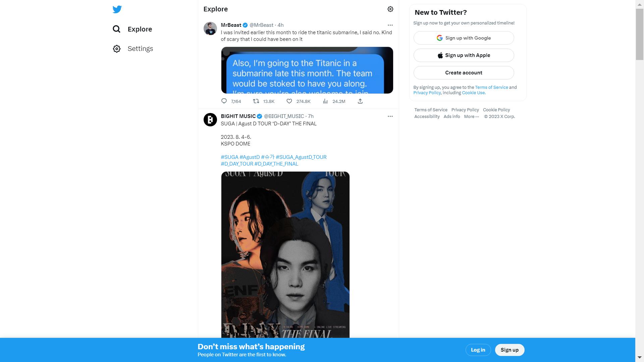Click the reply icon on MrBeast tweet
Image resolution: width=644 pixels, height=362 pixels.
tap(224, 101)
